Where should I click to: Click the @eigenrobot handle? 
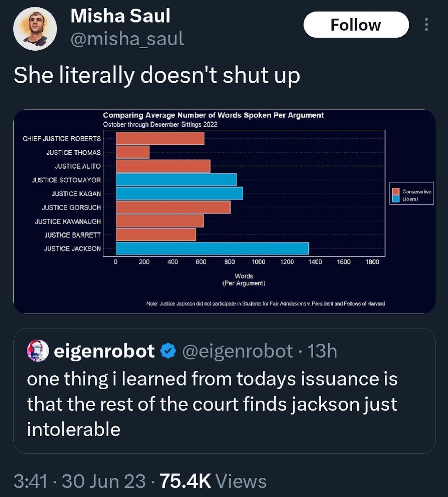(x=237, y=351)
